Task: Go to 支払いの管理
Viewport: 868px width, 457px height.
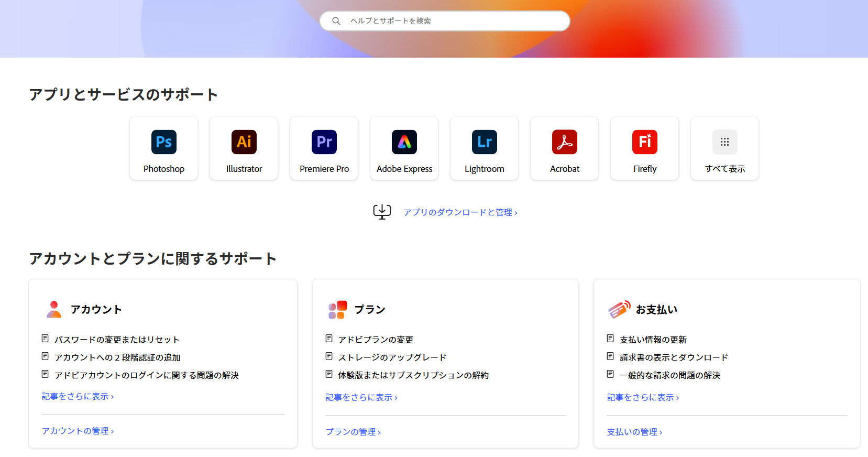Action: (634, 432)
